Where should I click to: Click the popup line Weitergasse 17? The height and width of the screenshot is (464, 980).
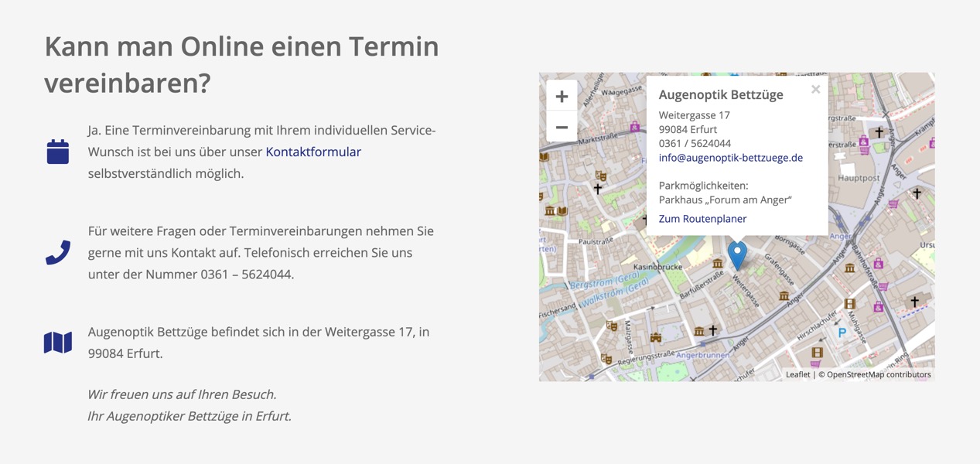[x=695, y=115]
